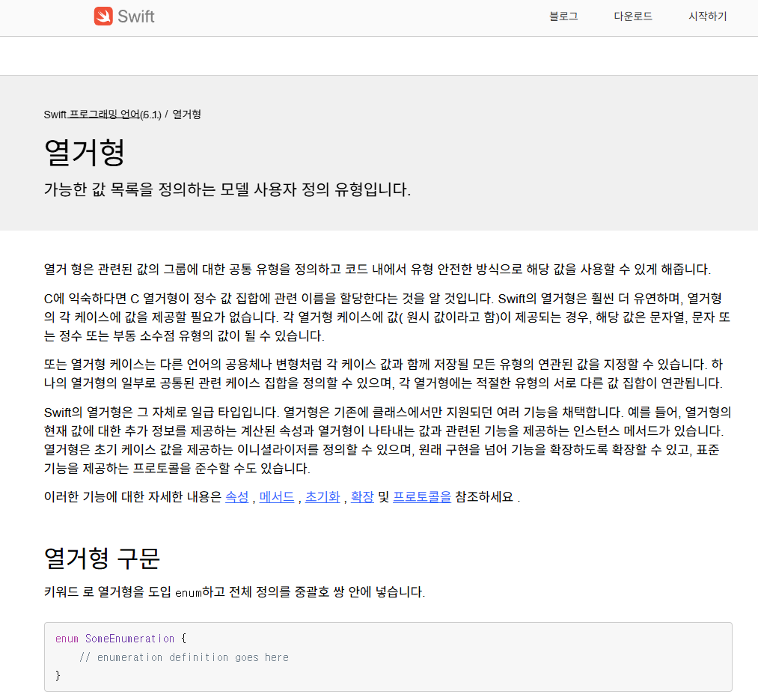
Task: Click sentence starting 키워드 로 열거형을 도입
Action: click(x=234, y=592)
